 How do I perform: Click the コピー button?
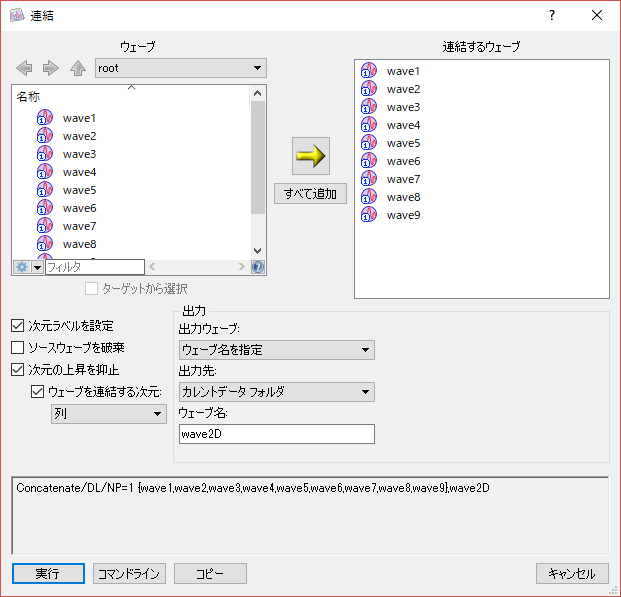point(210,574)
